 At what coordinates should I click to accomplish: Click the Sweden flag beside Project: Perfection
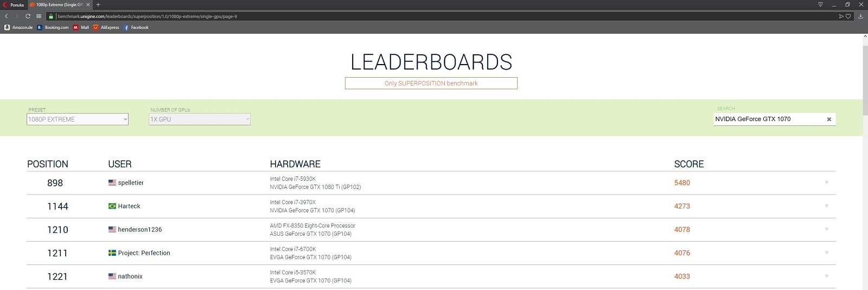112,253
